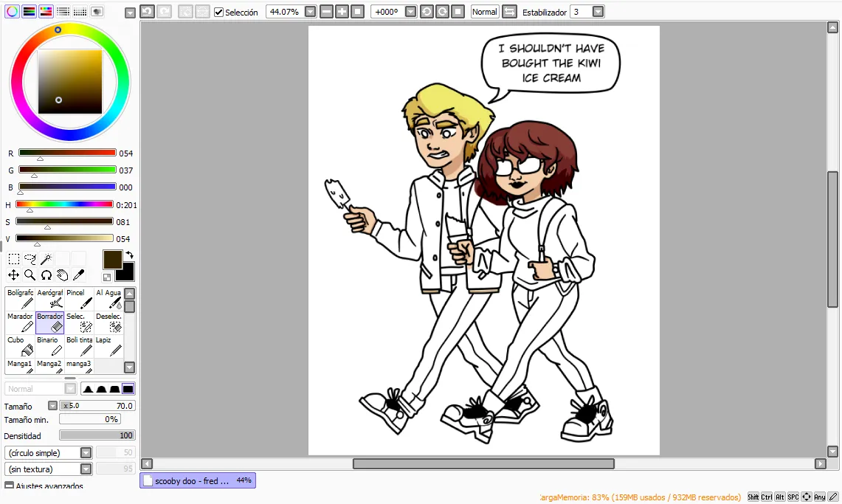Select the rectangular selection tool
Image resolution: width=842 pixels, height=504 pixels.
click(x=13, y=259)
